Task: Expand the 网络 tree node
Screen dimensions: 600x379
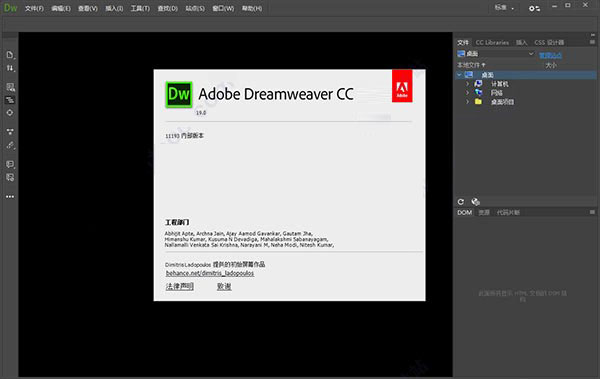Action: (x=467, y=93)
